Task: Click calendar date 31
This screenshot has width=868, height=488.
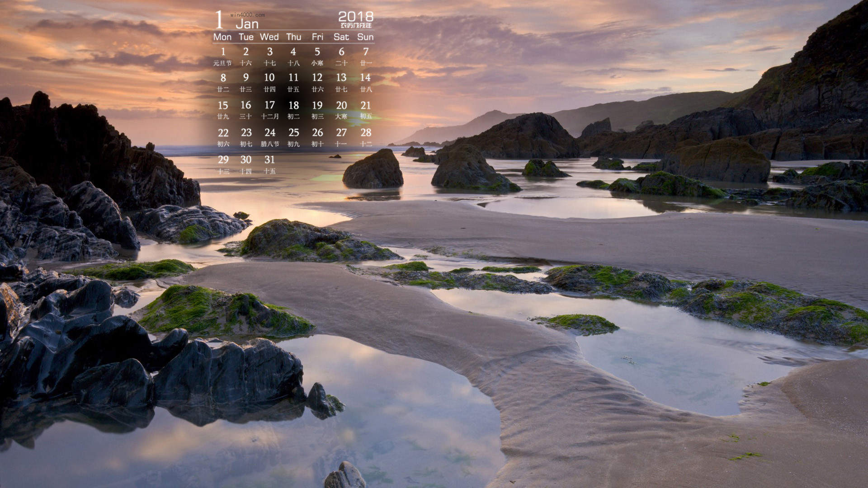Action: coord(269,160)
